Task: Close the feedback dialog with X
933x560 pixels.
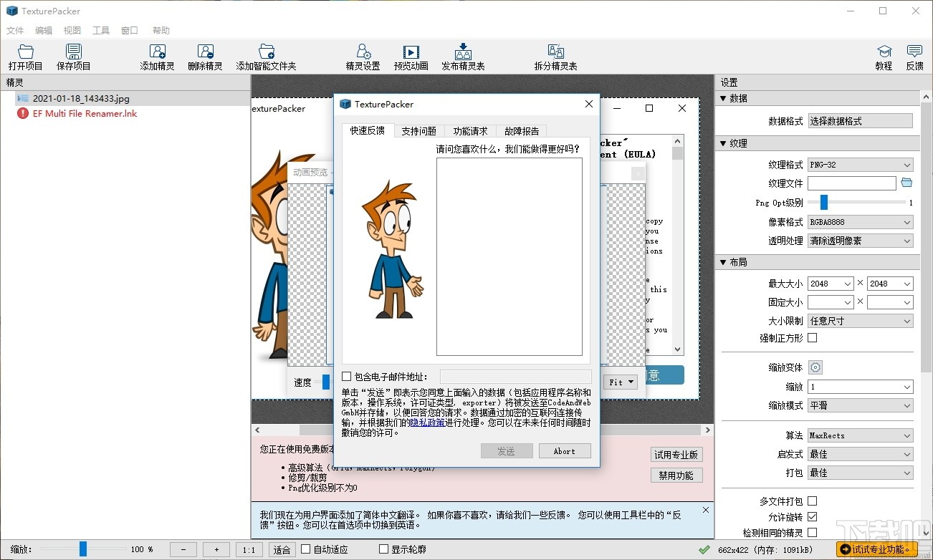Action: (589, 104)
